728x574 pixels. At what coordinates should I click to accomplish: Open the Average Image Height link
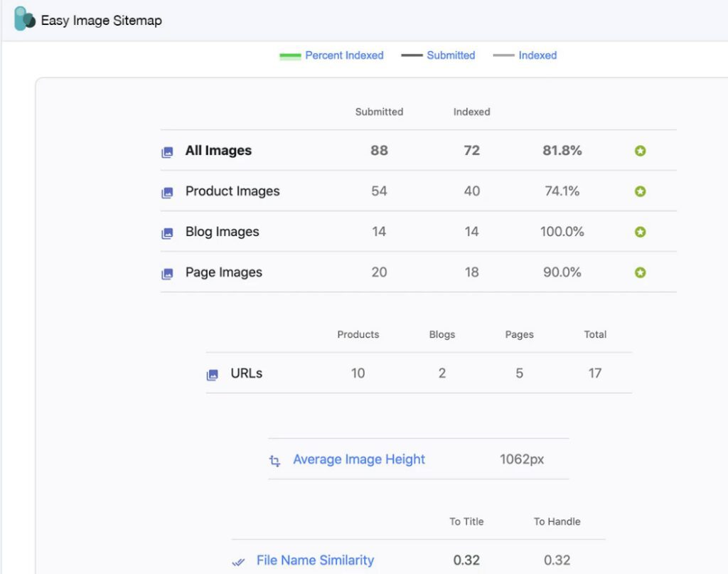[x=359, y=459]
